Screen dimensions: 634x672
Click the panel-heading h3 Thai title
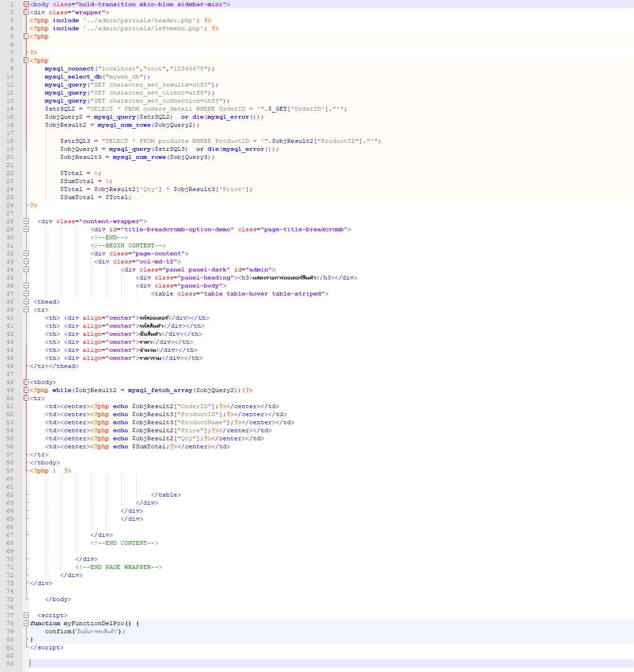tap(284, 278)
